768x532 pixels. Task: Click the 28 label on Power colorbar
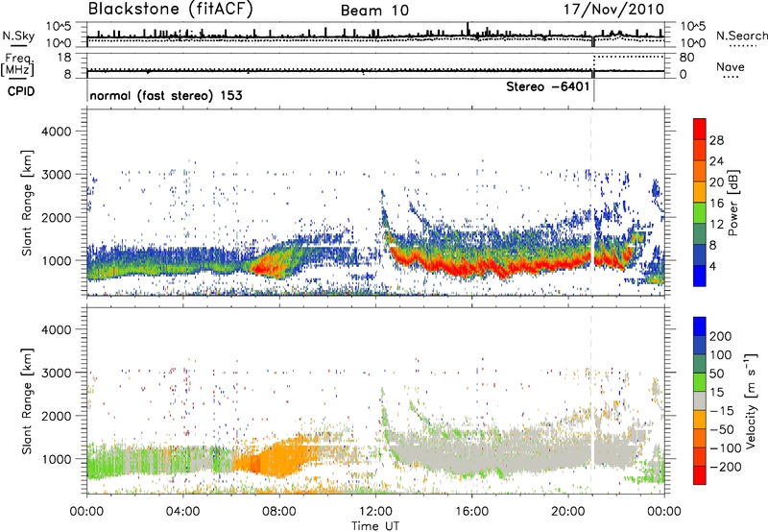click(716, 140)
